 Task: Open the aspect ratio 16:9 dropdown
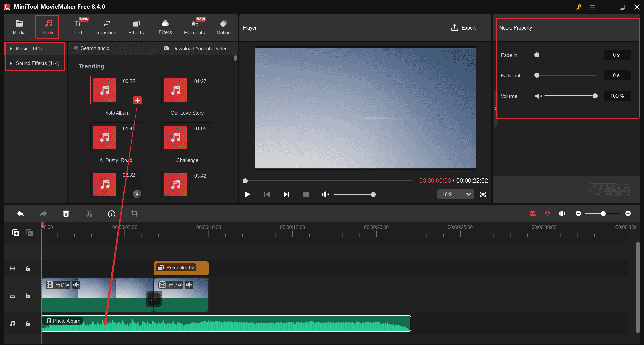tap(455, 194)
